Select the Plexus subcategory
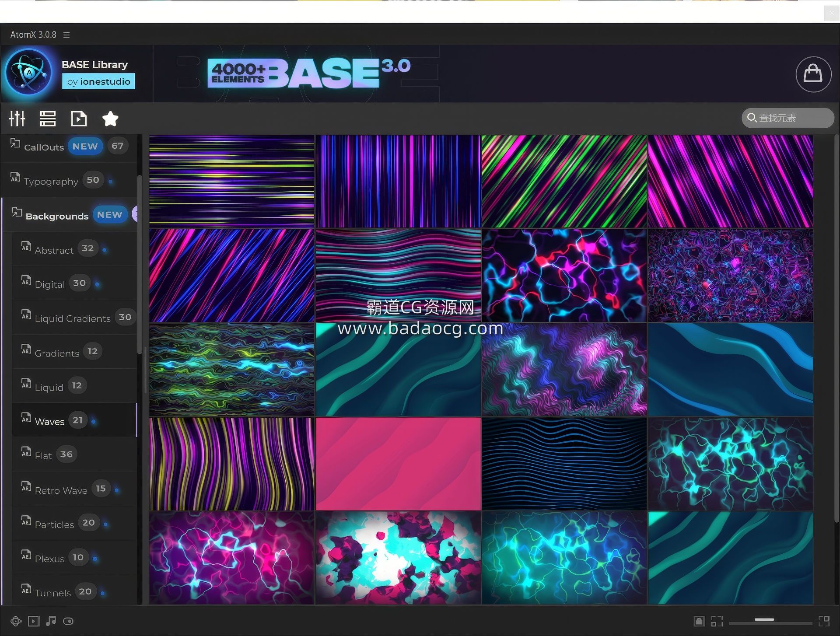 pyautogui.click(x=74, y=558)
